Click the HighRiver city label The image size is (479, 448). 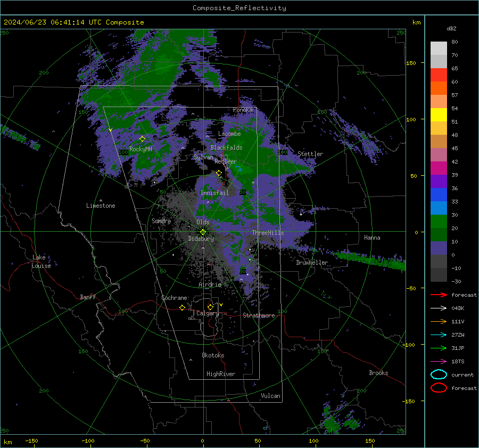pos(221,374)
